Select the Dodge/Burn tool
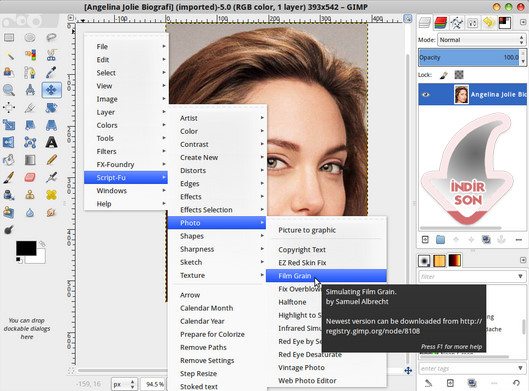 [x=9, y=230]
